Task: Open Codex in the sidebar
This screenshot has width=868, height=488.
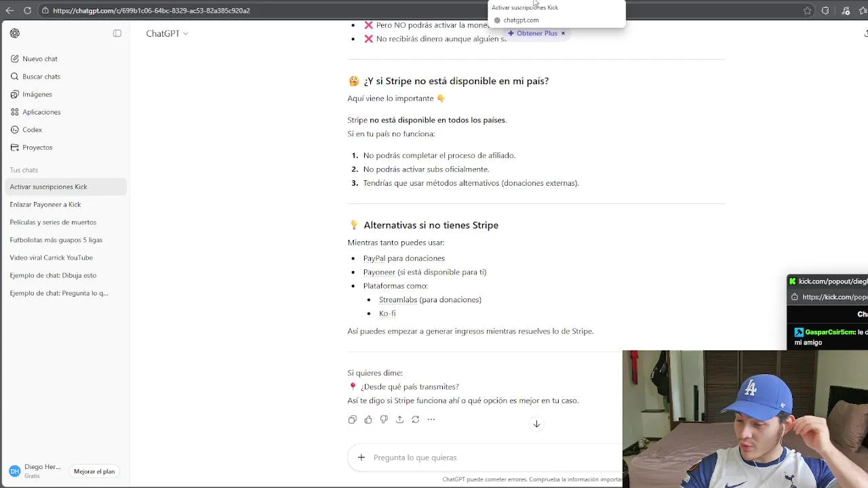Action: tap(66, 129)
